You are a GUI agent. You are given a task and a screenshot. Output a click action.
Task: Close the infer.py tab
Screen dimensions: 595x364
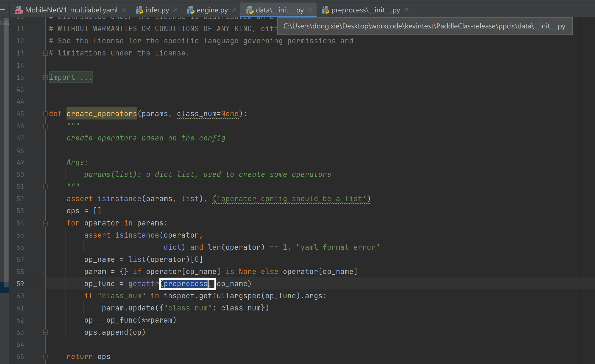pos(175,10)
